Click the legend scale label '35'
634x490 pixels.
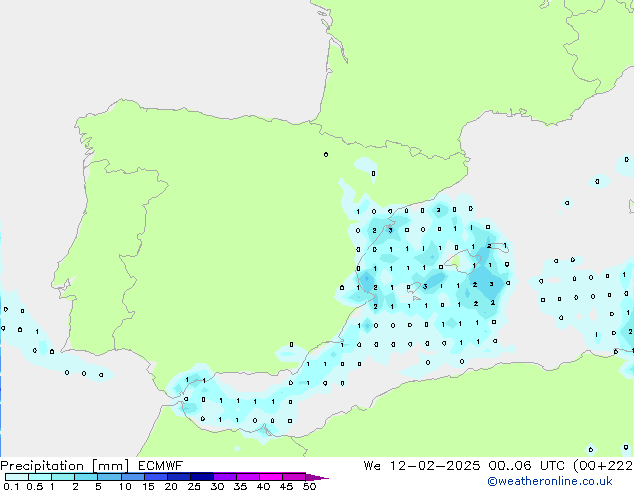(240, 486)
